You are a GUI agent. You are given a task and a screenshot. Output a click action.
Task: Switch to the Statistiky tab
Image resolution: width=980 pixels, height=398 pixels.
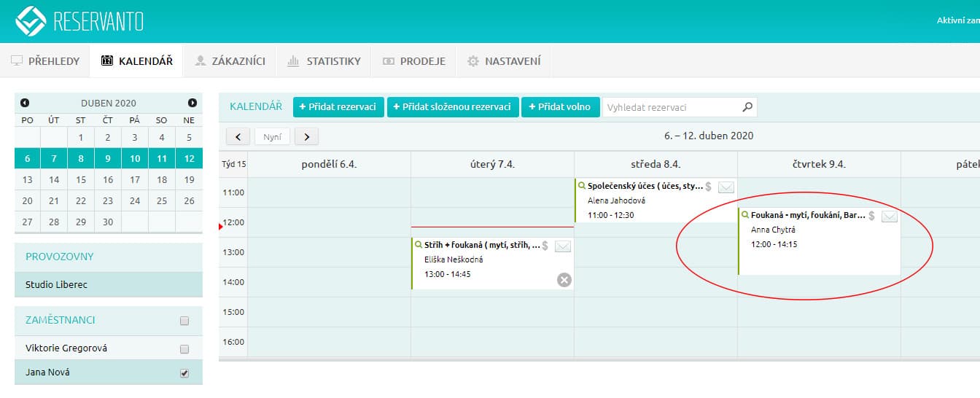[x=324, y=61]
